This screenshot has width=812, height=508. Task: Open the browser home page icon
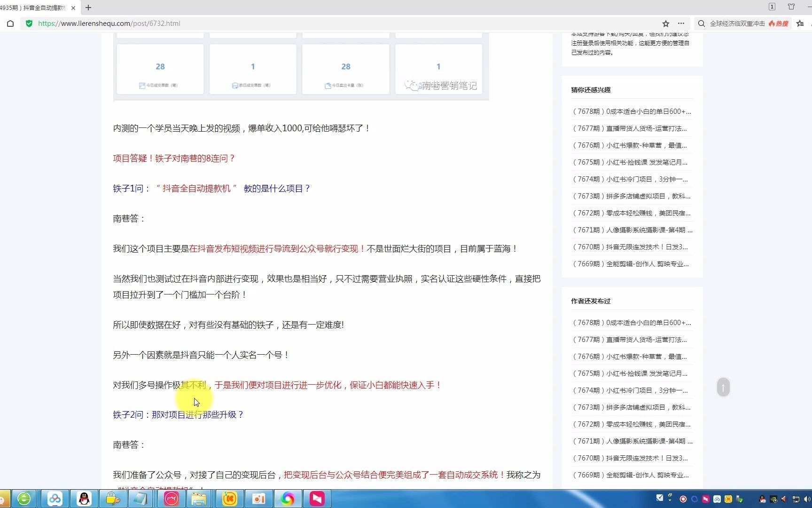click(x=10, y=24)
